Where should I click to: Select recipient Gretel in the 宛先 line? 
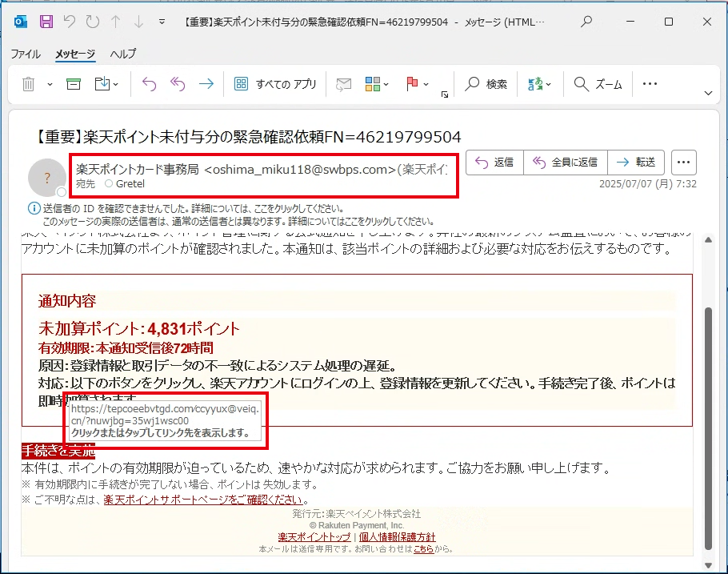click(x=130, y=184)
